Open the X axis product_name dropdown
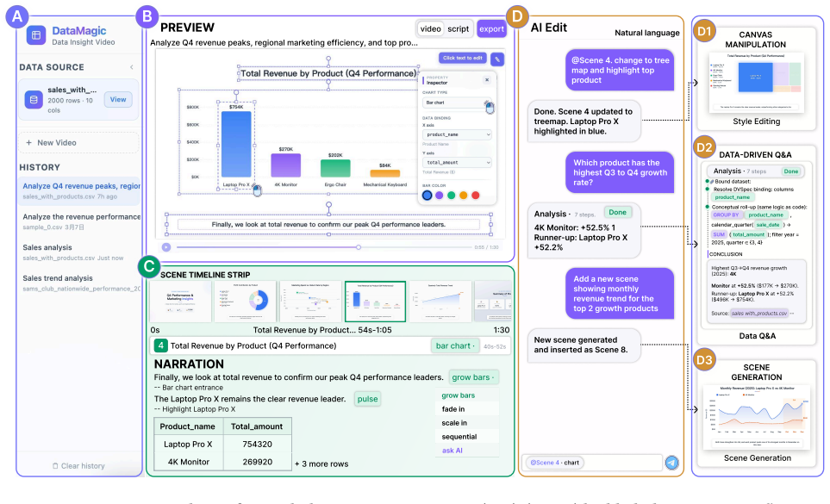 tap(458, 135)
